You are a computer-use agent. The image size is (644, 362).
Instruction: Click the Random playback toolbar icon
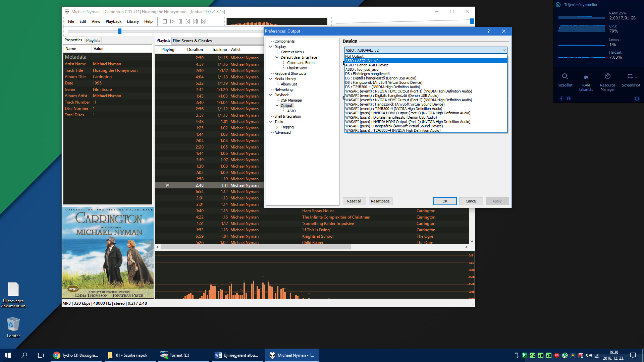[203, 21]
